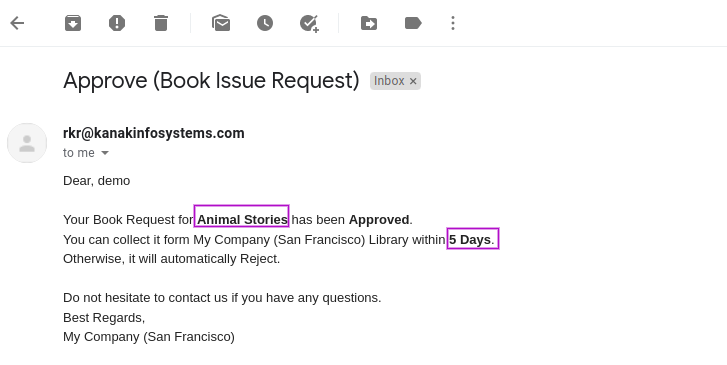
Task: Click the highlighted '5 Days' text
Action: point(472,238)
